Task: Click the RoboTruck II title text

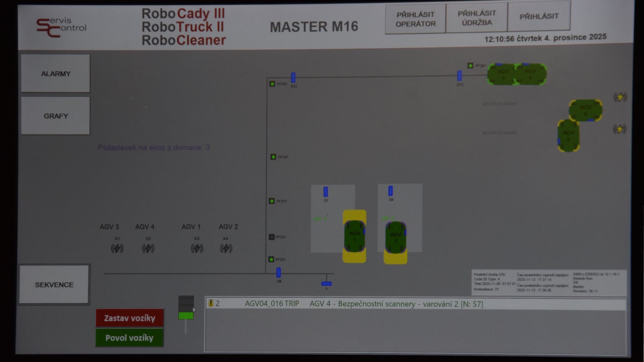Action: (183, 27)
